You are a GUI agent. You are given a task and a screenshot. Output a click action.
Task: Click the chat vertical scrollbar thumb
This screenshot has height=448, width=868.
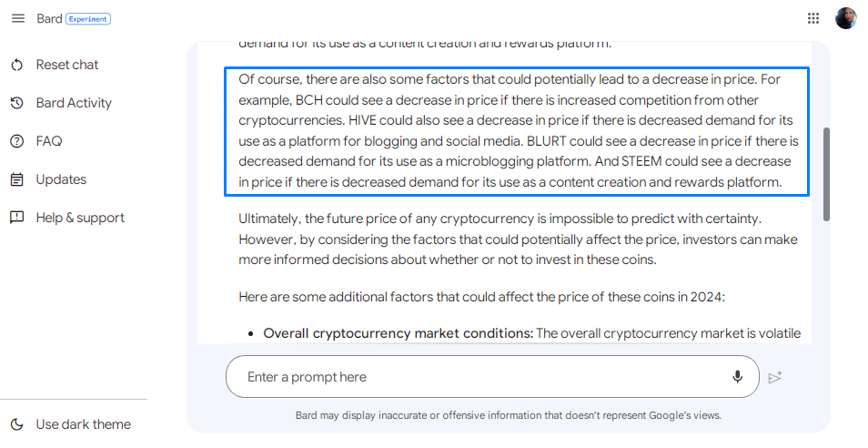pos(826,175)
